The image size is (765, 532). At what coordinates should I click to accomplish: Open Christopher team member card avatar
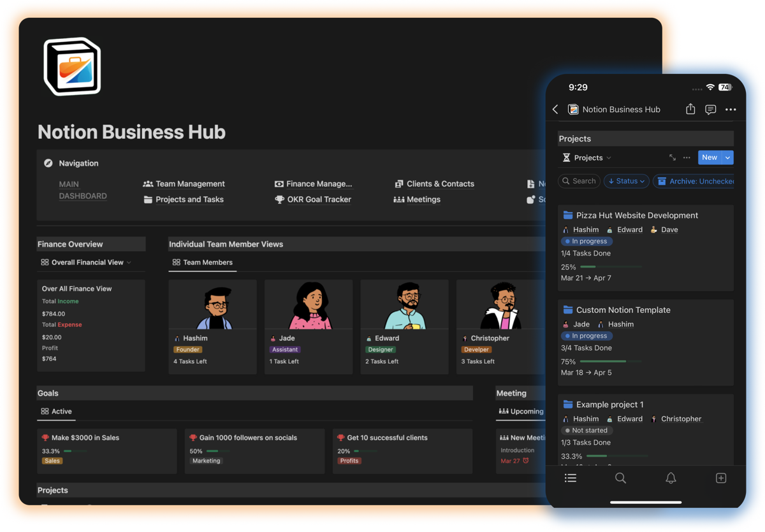click(x=501, y=305)
